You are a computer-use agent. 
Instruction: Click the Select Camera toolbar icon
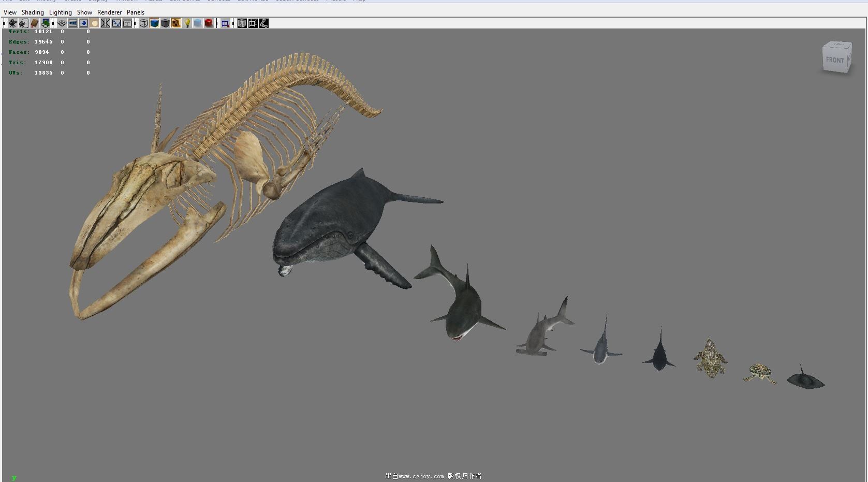pos(12,23)
